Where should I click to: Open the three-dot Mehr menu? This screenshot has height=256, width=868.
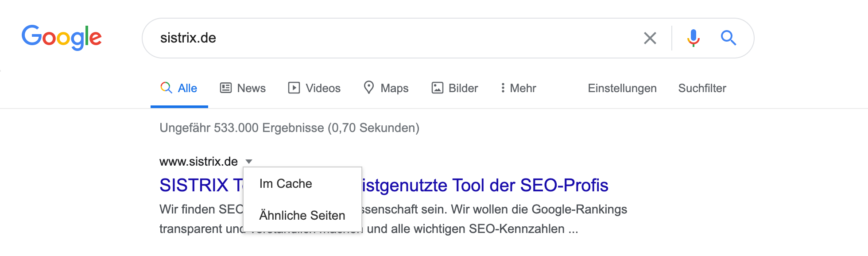(518, 88)
